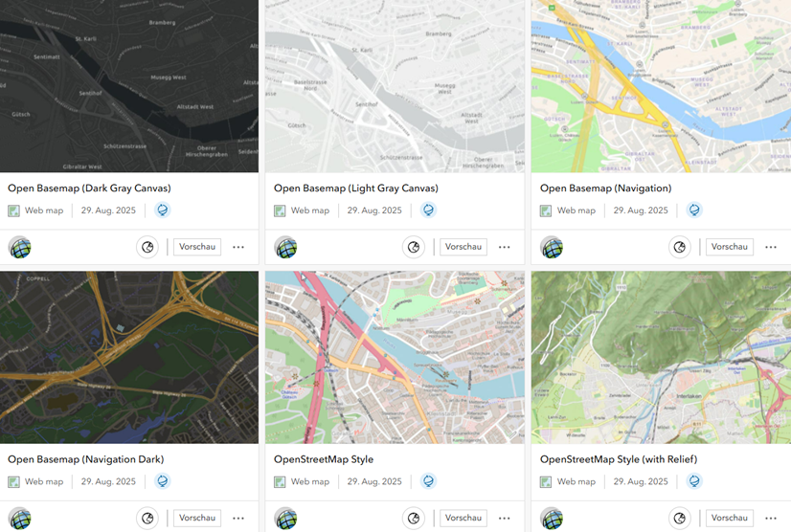Image resolution: width=791 pixels, height=532 pixels.
Task: Open more options menu for Light Gray Canvas
Action: (505, 247)
